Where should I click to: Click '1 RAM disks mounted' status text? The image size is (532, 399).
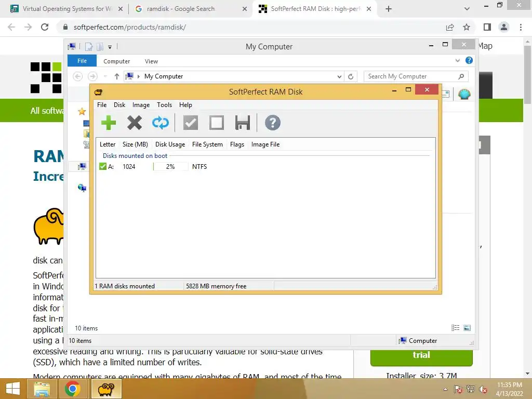pos(125,286)
